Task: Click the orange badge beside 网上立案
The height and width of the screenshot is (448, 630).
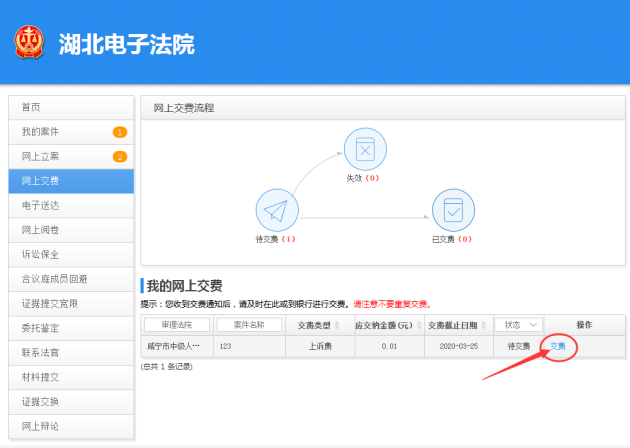Action: [x=119, y=157]
